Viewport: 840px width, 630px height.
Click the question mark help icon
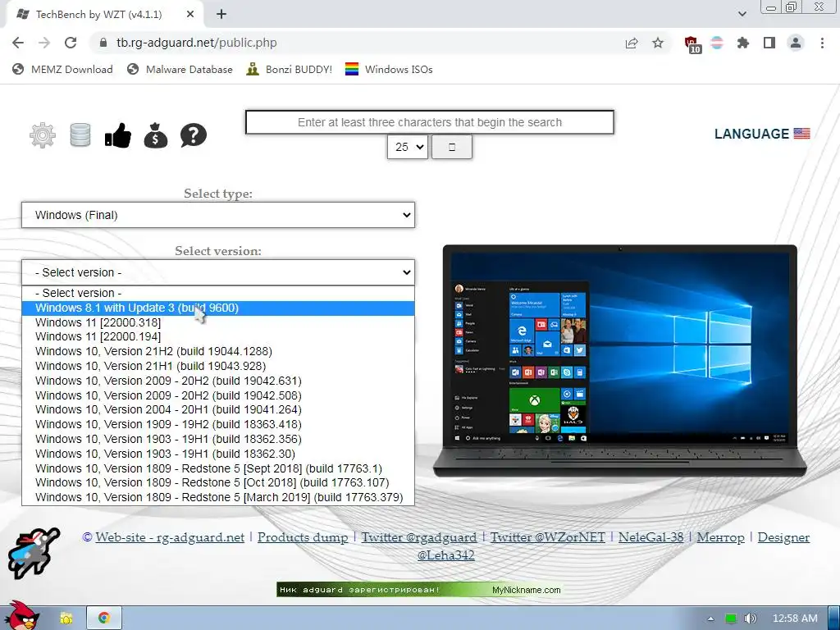coord(194,135)
